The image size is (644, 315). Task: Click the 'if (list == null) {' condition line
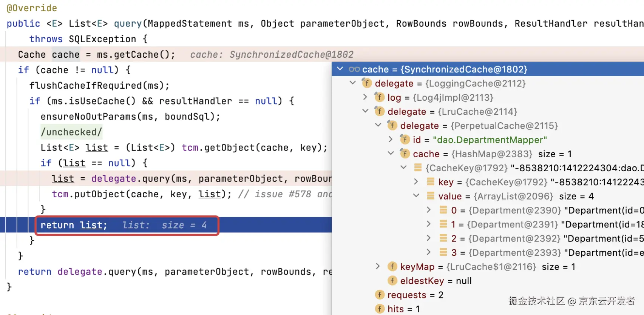(94, 163)
